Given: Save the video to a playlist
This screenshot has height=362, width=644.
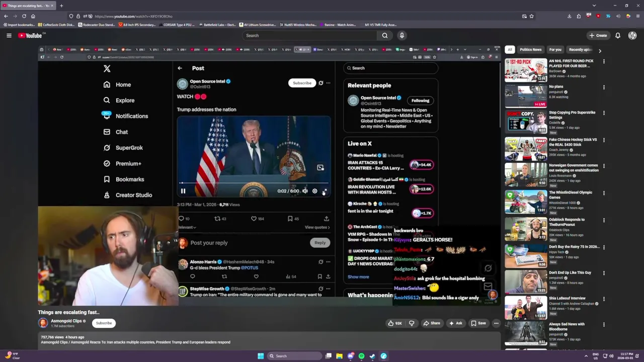Looking at the screenshot, I should (x=478, y=323).
